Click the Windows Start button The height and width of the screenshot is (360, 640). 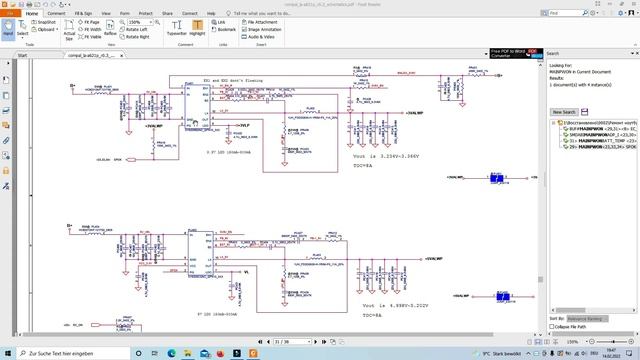tap(8, 353)
